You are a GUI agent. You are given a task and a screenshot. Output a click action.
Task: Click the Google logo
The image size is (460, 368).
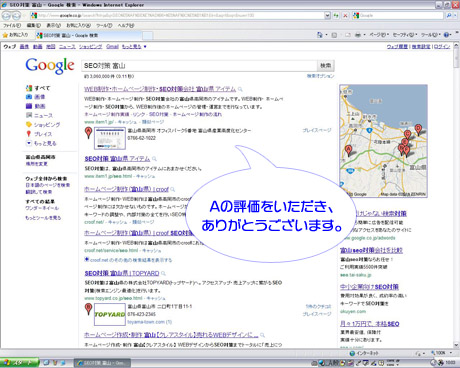[x=50, y=66]
